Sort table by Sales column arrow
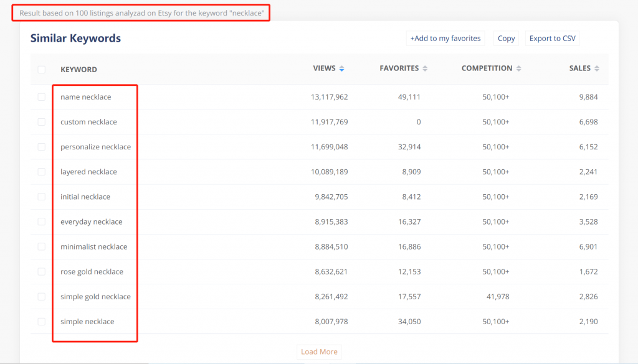This screenshot has width=638, height=364. click(596, 68)
